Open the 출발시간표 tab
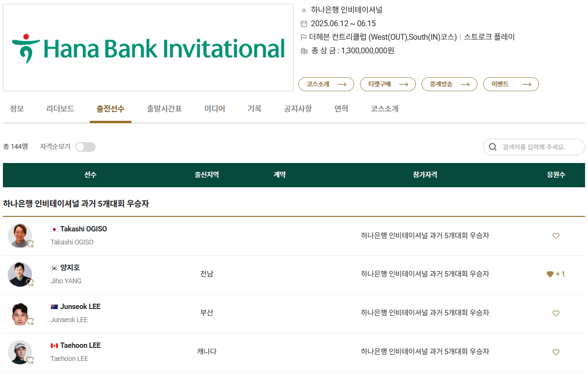Viewport: 588px width, 375px height. (x=164, y=109)
